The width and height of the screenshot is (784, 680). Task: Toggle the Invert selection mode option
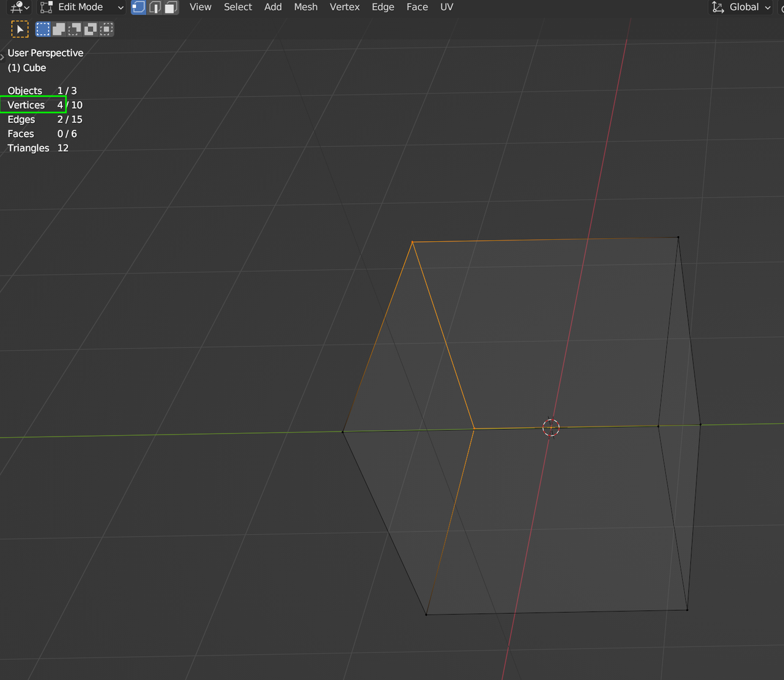point(90,29)
